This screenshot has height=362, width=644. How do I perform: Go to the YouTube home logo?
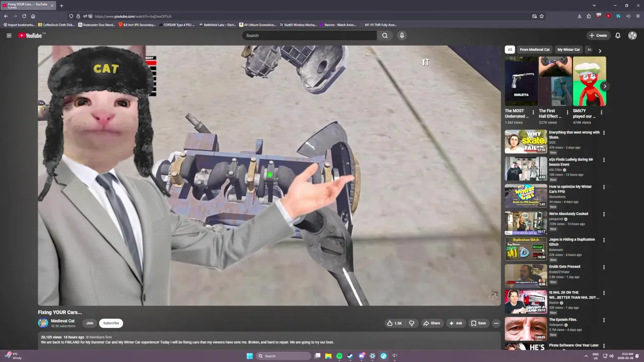pyautogui.click(x=30, y=35)
